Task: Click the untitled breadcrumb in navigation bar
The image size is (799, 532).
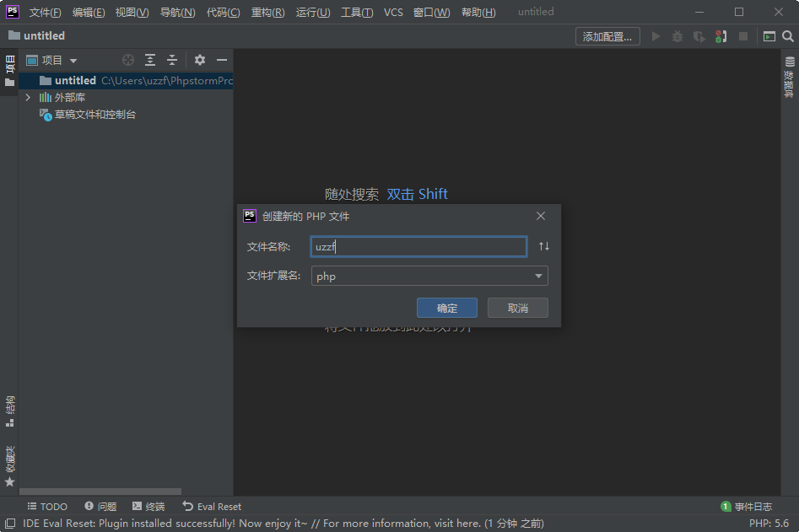Action: (x=36, y=35)
